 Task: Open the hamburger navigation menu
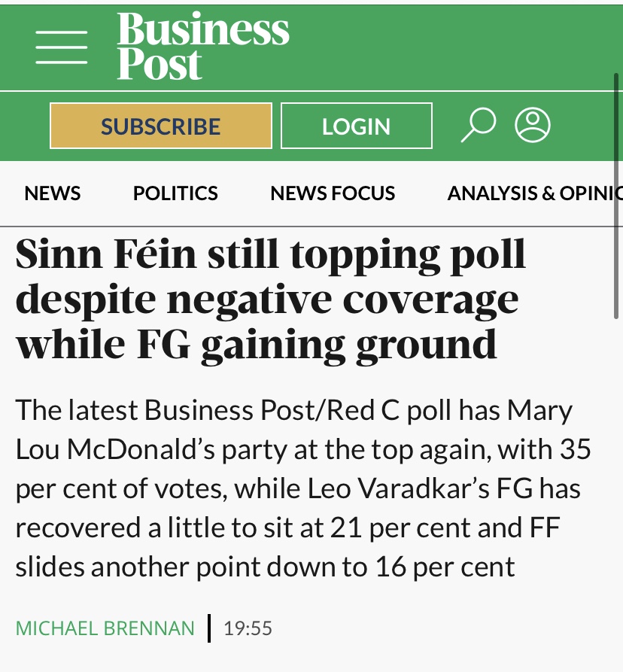click(x=61, y=47)
